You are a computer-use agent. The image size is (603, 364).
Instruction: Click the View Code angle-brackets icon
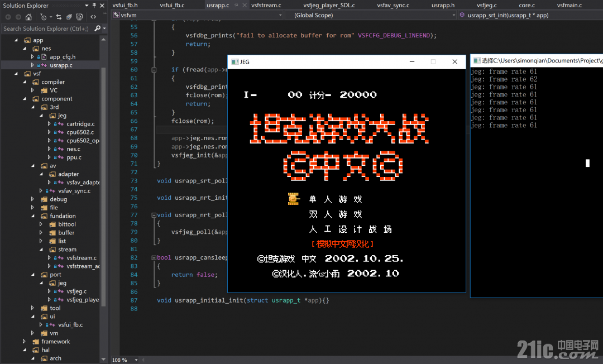click(93, 17)
